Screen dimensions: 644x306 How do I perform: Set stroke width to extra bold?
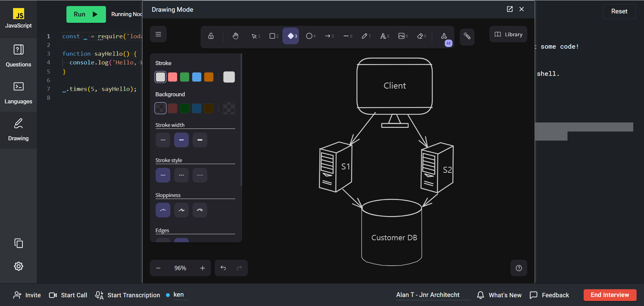(x=200, y=140)
